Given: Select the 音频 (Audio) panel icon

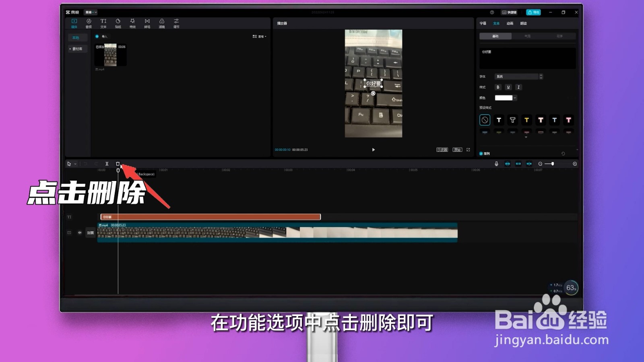Looking at the screenshot, I should tap(89, 23).
